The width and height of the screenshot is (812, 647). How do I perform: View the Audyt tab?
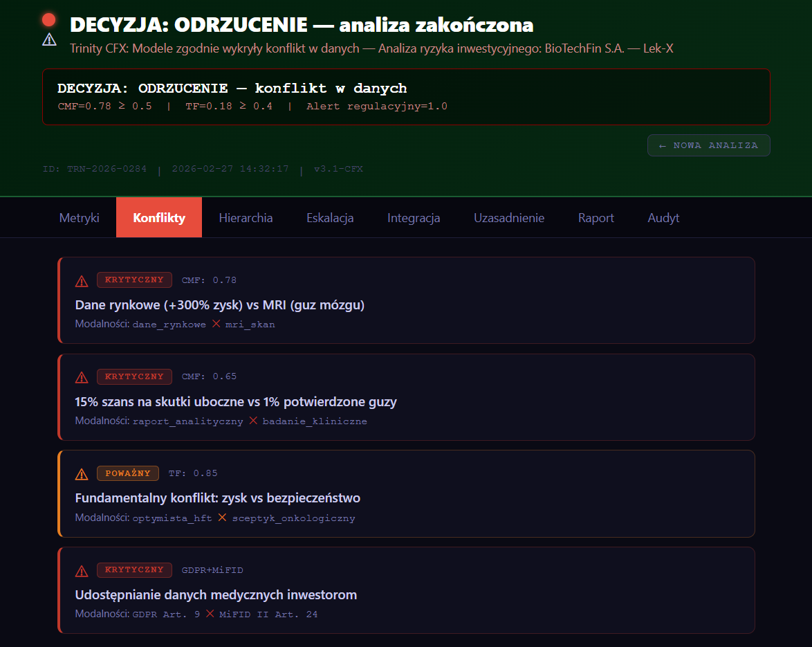(x=663, y=218)
